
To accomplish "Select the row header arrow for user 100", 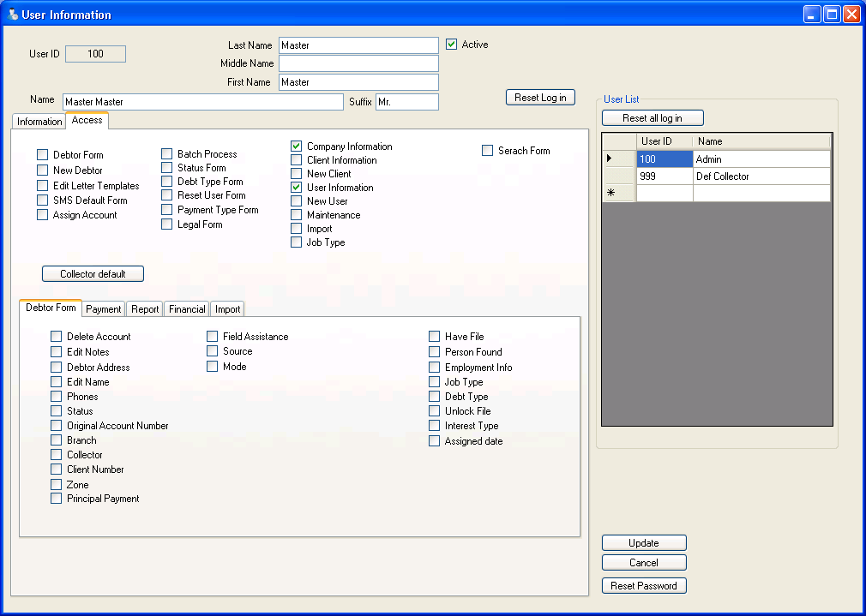I will pyautogui.click(x=618, y=159).
